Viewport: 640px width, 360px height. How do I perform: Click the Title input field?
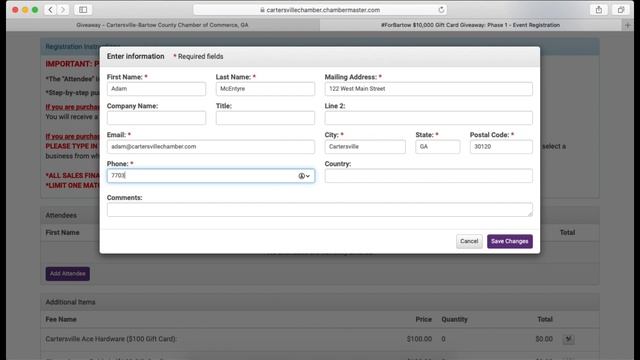[x=265, y=118]
